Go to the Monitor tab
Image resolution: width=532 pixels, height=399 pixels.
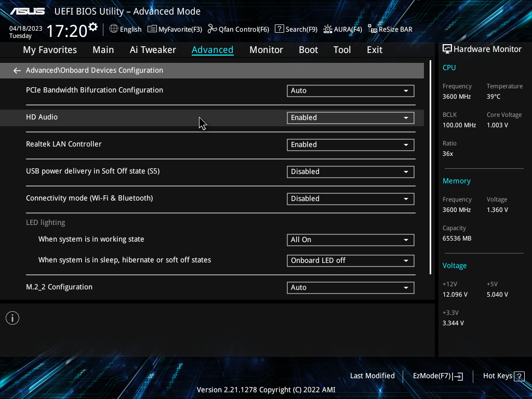[266, 50]
